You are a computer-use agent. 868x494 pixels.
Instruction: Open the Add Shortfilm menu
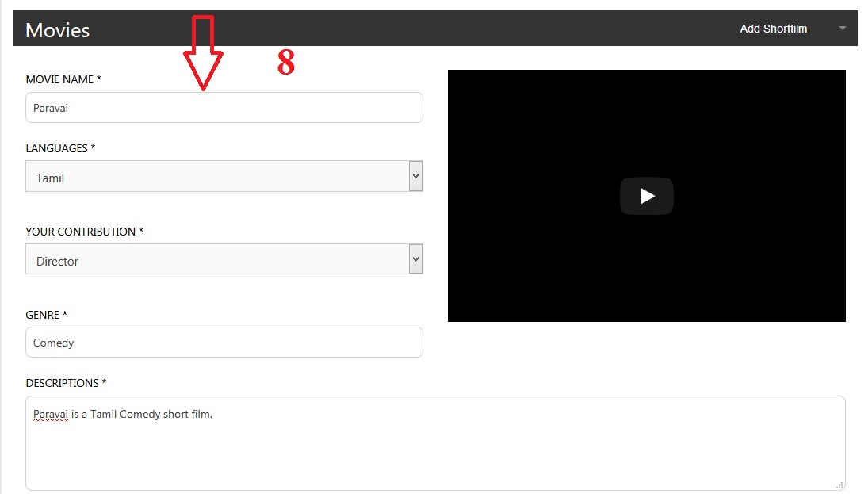(774, 29)
